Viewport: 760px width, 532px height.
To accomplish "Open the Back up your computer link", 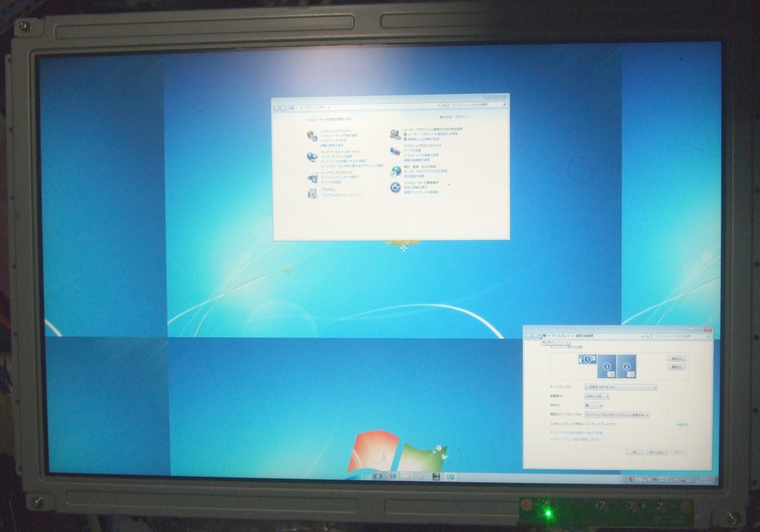I will pyautogui.click(x=334, y=140).
